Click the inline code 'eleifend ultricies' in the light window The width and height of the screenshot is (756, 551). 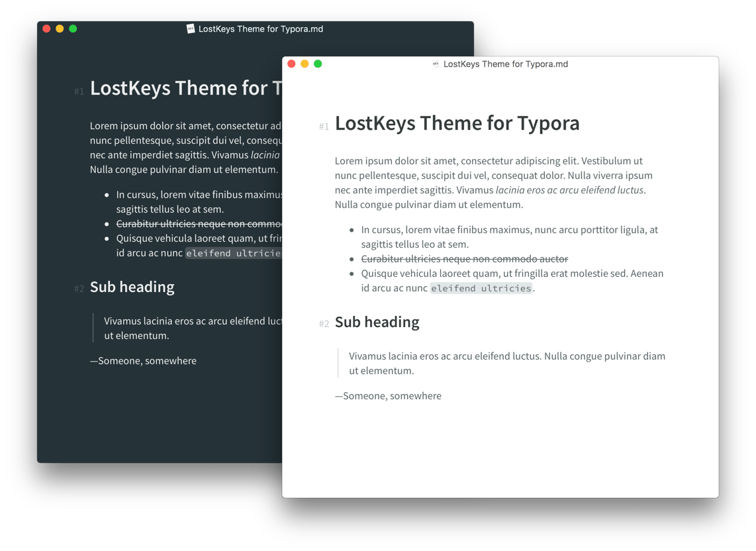(x=481, y=288)
